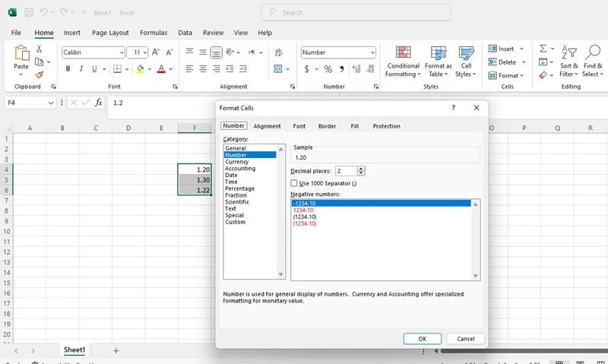
Task: Toggle Italic formatting
Action: click(81, 69)
